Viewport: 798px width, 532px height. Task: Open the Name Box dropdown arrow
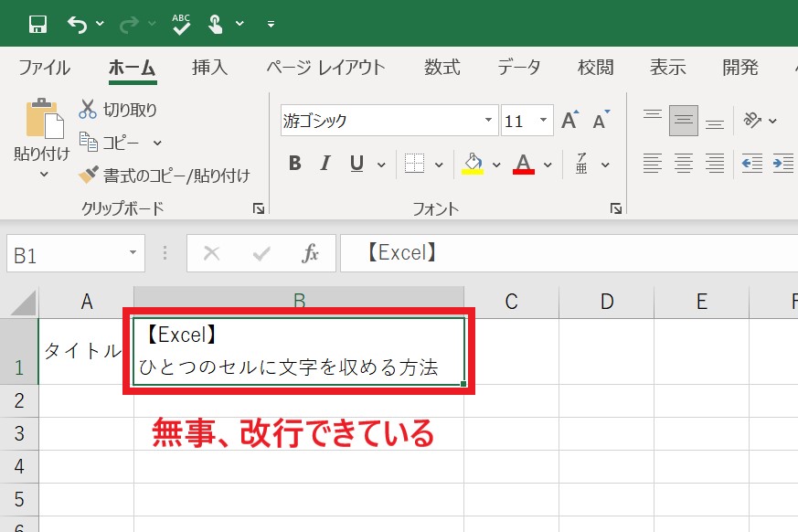click(133, 252)
